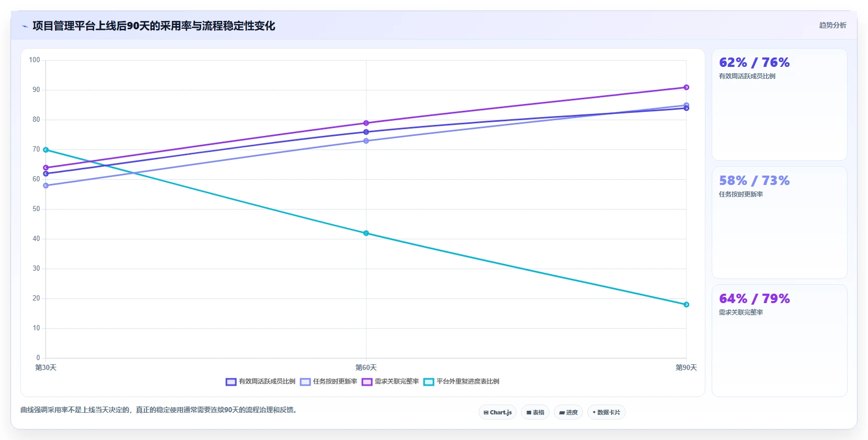Click the 需求关联完整率 card label
Image resolution: width=868 pixels, height=440 pixels.
740,312
